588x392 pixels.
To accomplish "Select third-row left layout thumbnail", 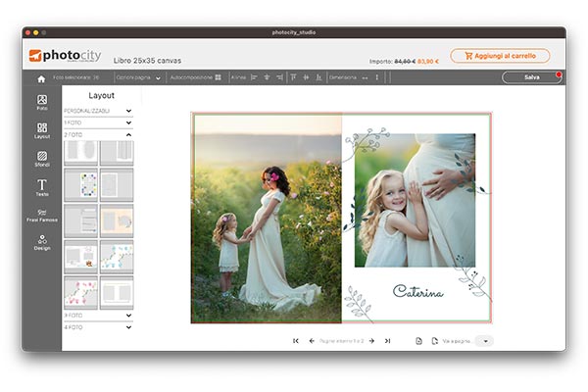I will pyautogui.click(x=80, y=220).
